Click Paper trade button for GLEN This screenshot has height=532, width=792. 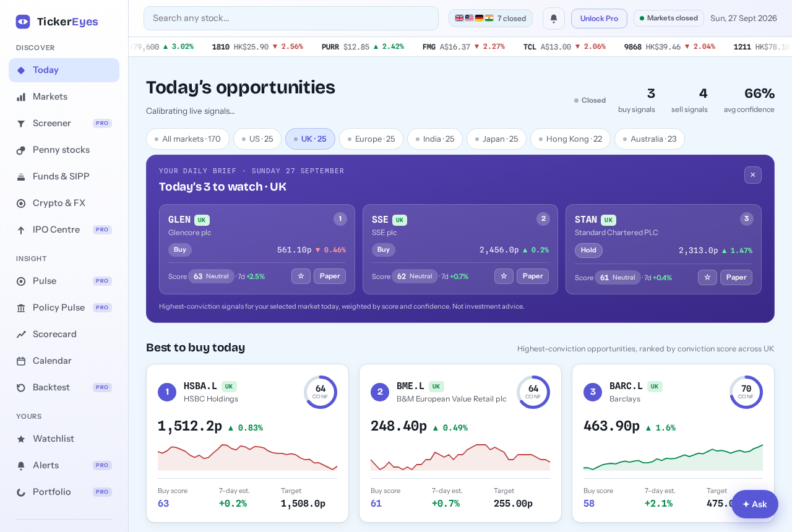pos(330,277)
